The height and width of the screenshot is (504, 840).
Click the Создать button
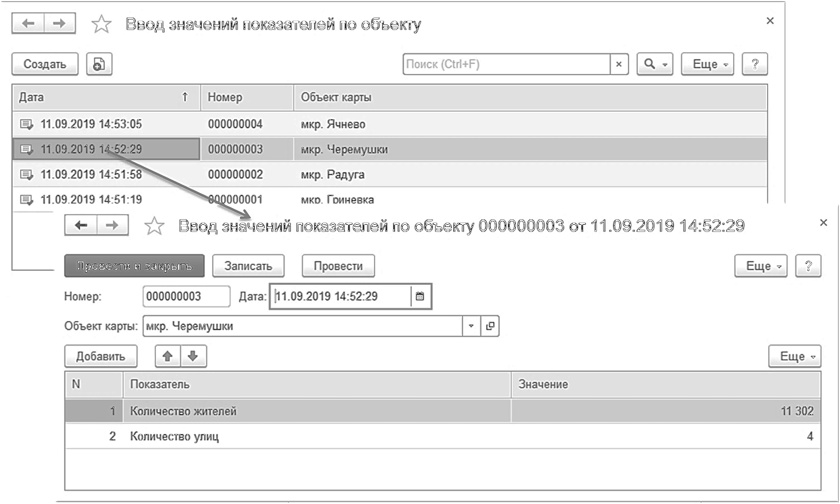pyautogui.click(x=45, y=64)
